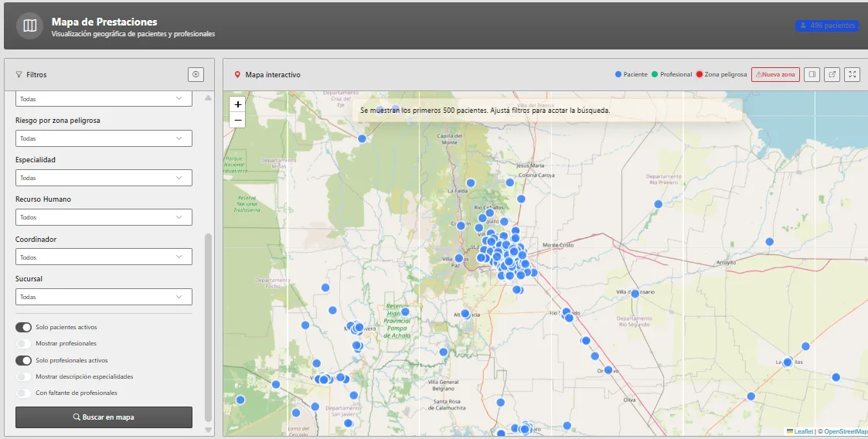
Task: Click the Paciente legend label
Action: coord(635,74)
